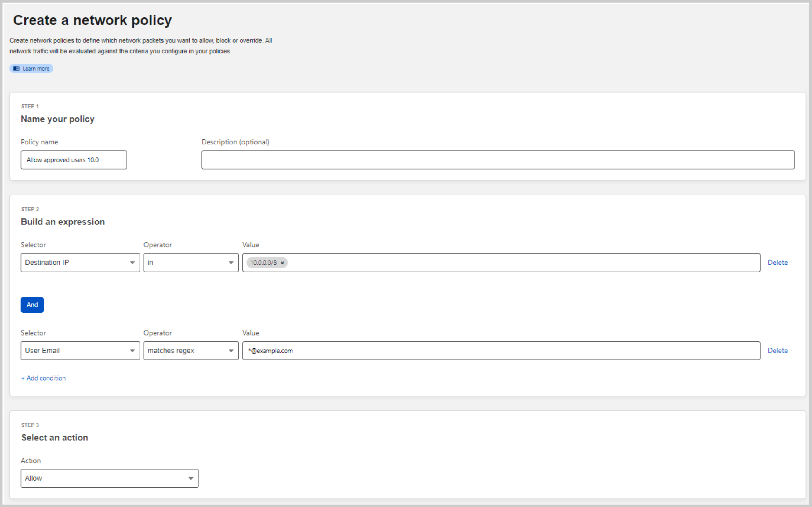Click the Learn more badge
This screenshot has width=812, height=507.
point(35,68)
